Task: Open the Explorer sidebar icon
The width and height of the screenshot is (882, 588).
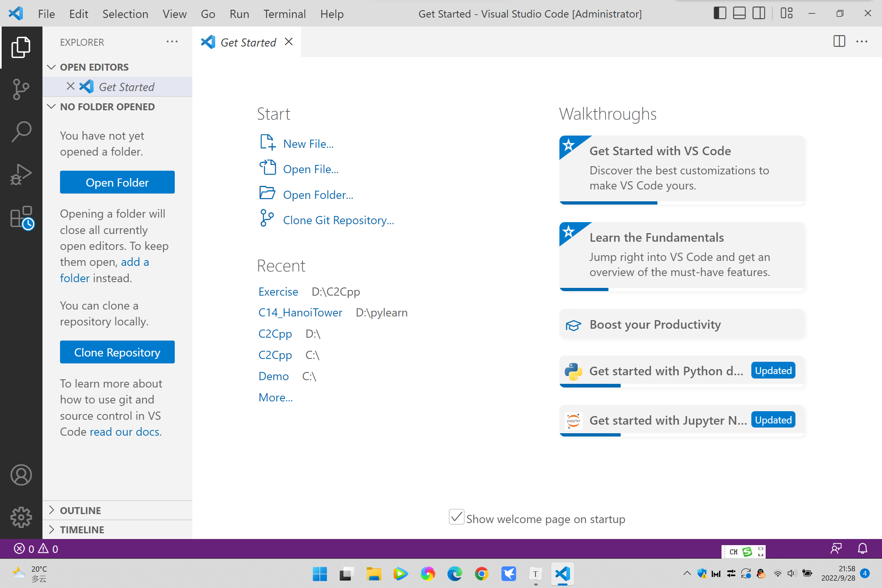Action: tap(21, 47)
